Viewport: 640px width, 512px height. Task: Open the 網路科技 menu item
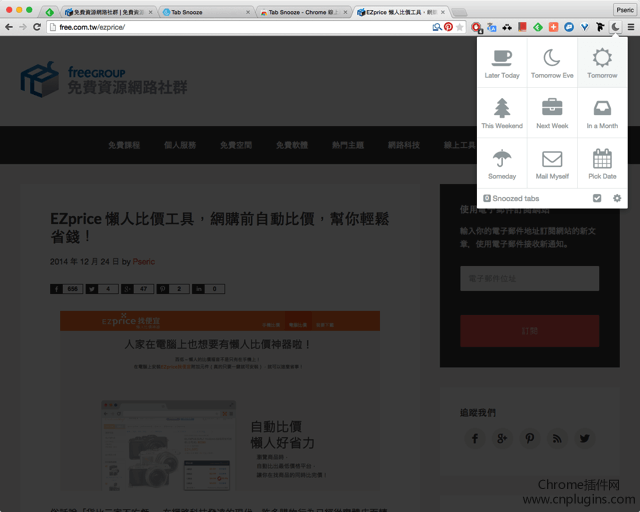(404, 145)
